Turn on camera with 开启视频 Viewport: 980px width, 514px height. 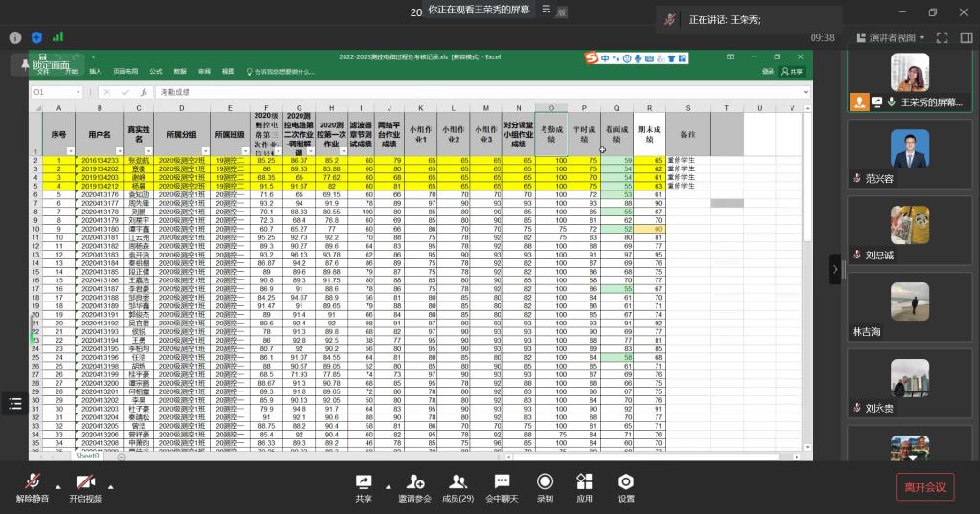tap(84, 487)
